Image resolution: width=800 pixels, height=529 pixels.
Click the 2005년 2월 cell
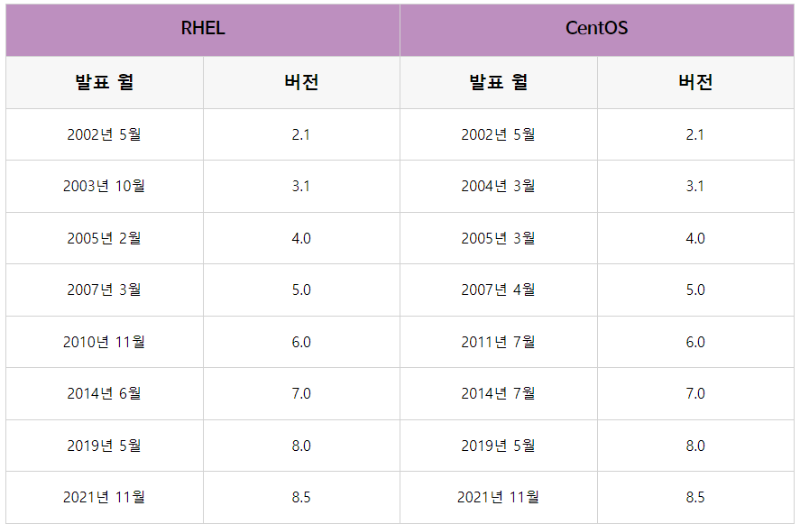(x=105, y=238)
